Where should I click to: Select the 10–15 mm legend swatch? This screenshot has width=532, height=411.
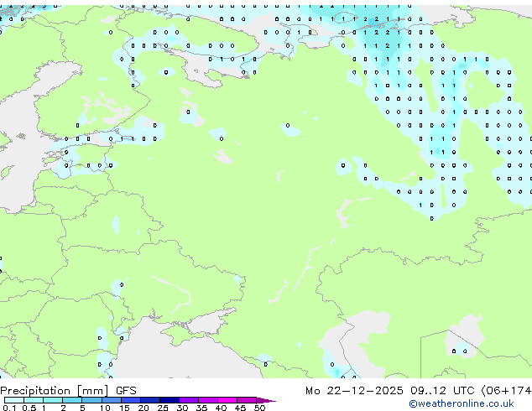coord(112,400)
